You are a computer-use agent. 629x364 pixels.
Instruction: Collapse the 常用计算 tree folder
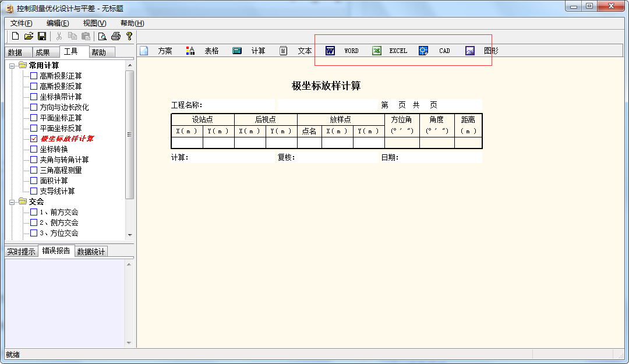tap(12, 65)
